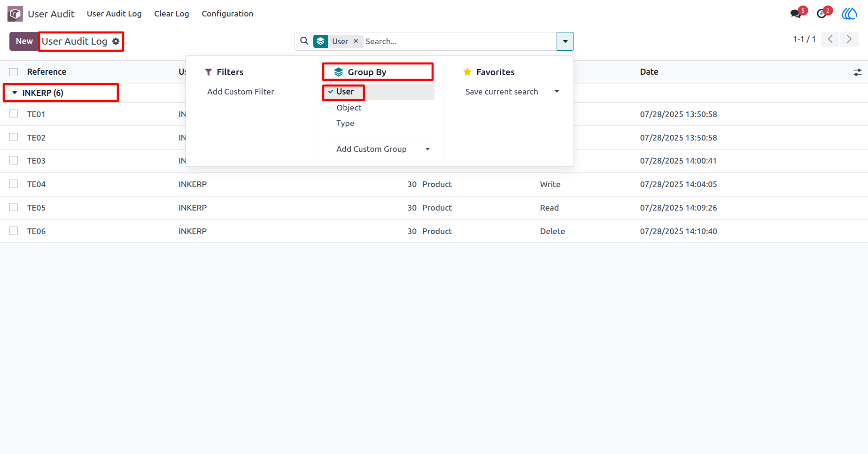868x454 pixels.
Task: Go to next page arrow
Action: 849,39
